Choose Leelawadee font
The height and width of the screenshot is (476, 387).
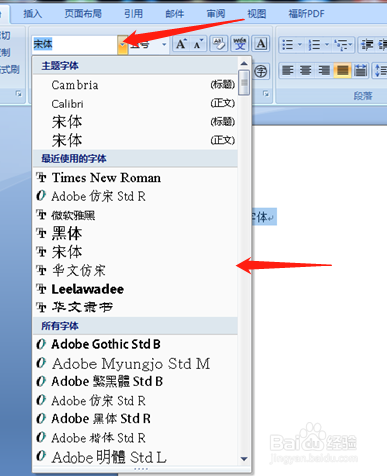coord(135,289)
